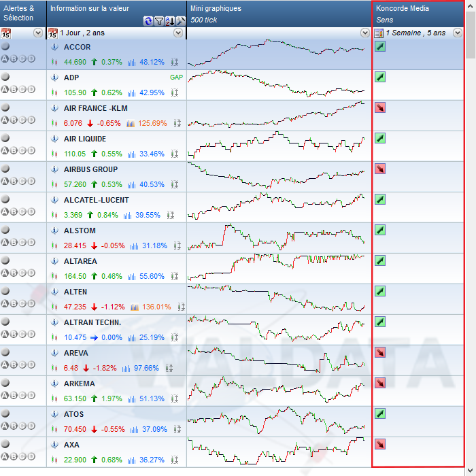Viewport: 476px width, 476px height.
Task: Open the ALSTOM mini chart
Action: coord(276,237)
